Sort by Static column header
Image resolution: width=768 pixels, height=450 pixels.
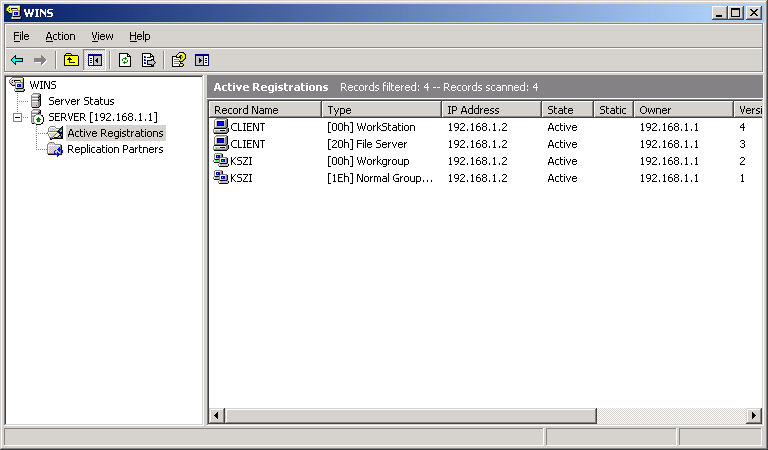click(x=613, y=110)
